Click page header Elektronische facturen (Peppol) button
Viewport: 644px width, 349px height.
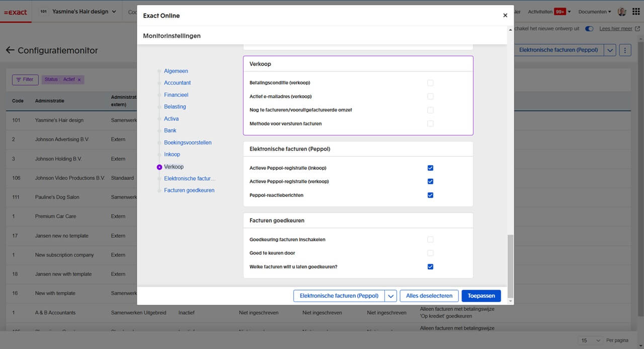coord(558,50)
